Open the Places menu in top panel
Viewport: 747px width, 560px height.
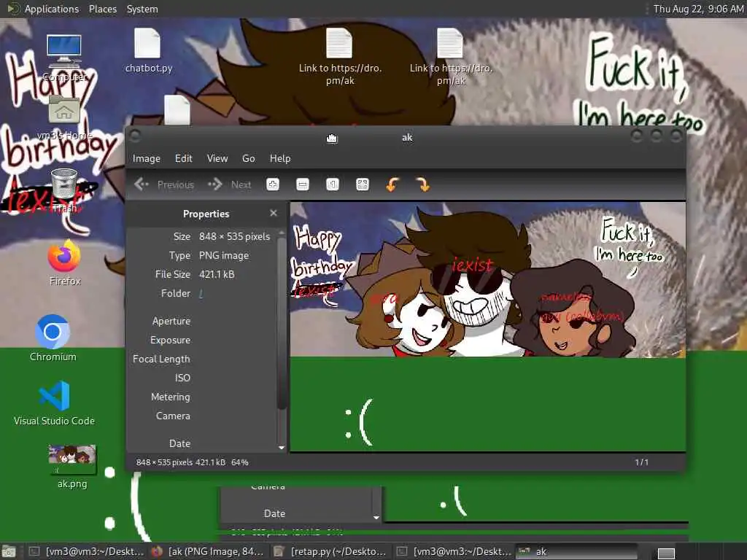click(103, 9)
